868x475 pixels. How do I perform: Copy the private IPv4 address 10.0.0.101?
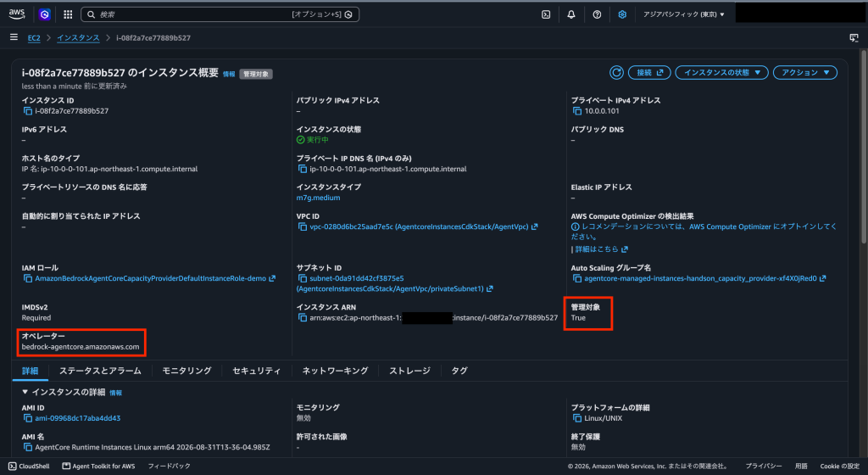pyautogui.click(x=577, y=111)
